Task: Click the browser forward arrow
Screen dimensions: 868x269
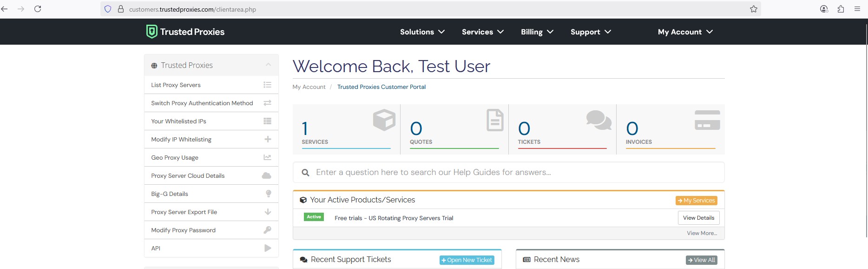Action: coord(21,9)
